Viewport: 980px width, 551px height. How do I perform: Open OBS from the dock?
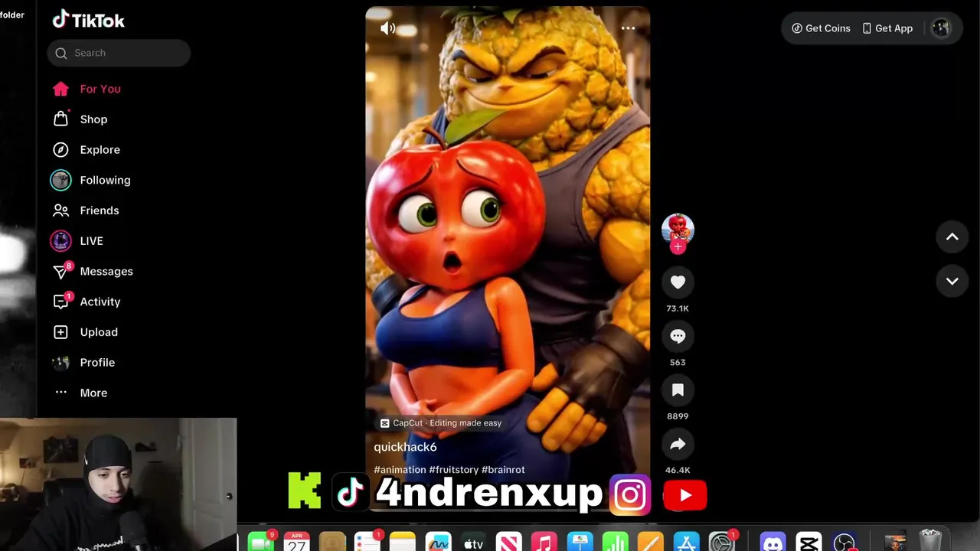coord(844,542)
